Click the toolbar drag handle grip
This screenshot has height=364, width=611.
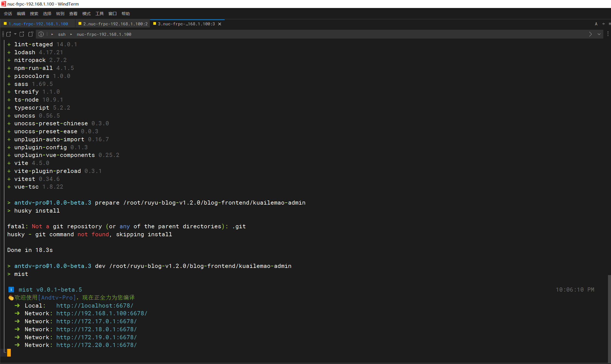[x=3, y=34]
